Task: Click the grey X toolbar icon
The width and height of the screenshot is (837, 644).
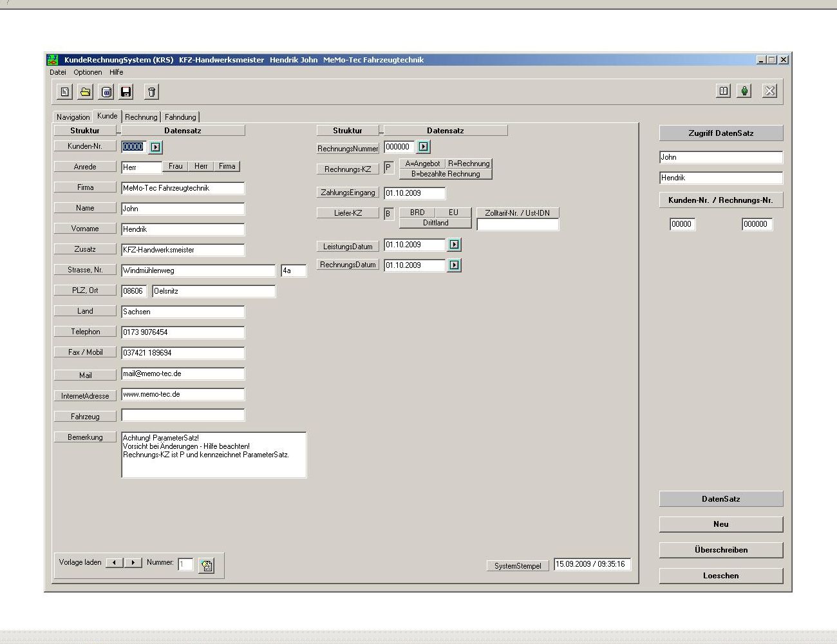Action: [x=769, y=91]
